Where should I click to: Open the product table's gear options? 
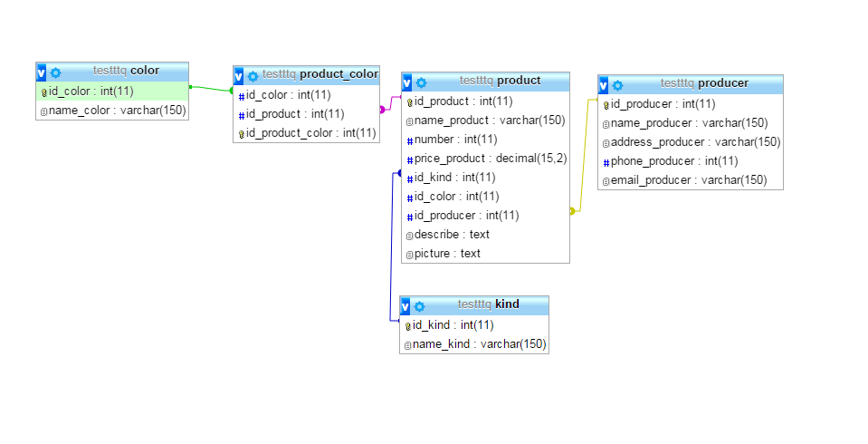click(x=421, y=82)
